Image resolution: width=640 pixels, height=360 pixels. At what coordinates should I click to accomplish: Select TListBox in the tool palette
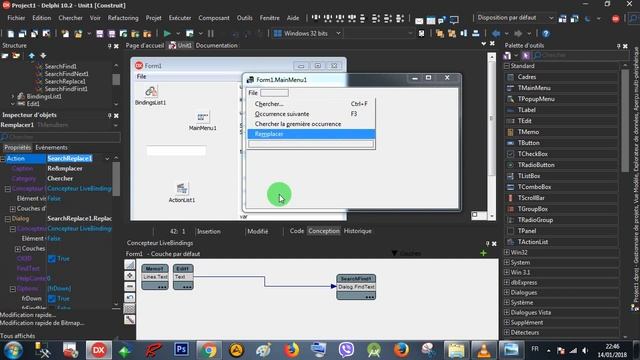click(529, 176)
